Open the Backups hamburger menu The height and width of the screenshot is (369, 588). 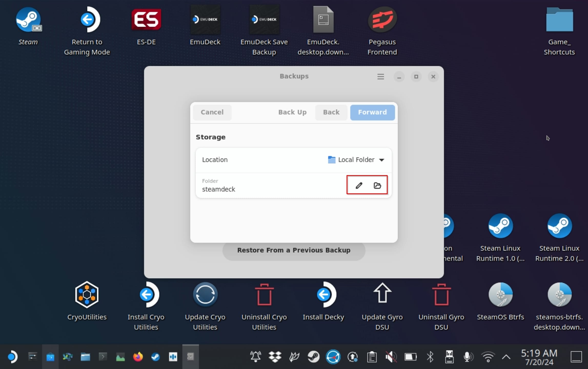380,76
